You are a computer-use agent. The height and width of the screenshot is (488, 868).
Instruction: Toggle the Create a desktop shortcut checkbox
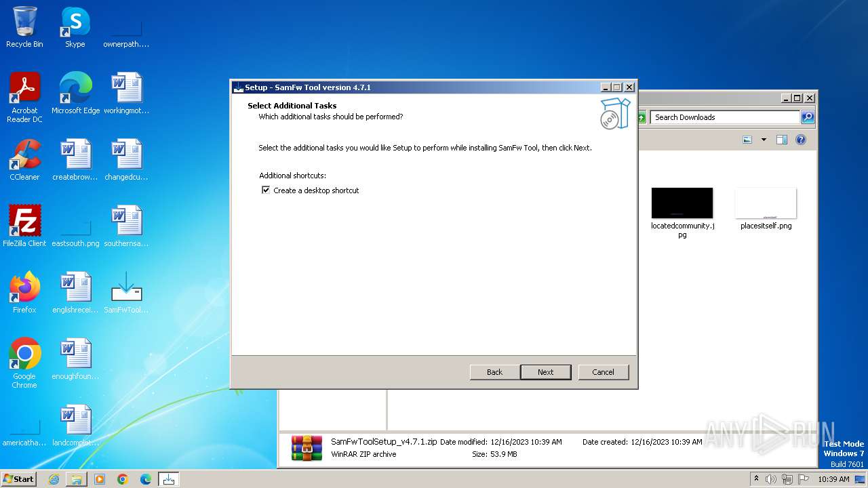(x=266, y=190)
